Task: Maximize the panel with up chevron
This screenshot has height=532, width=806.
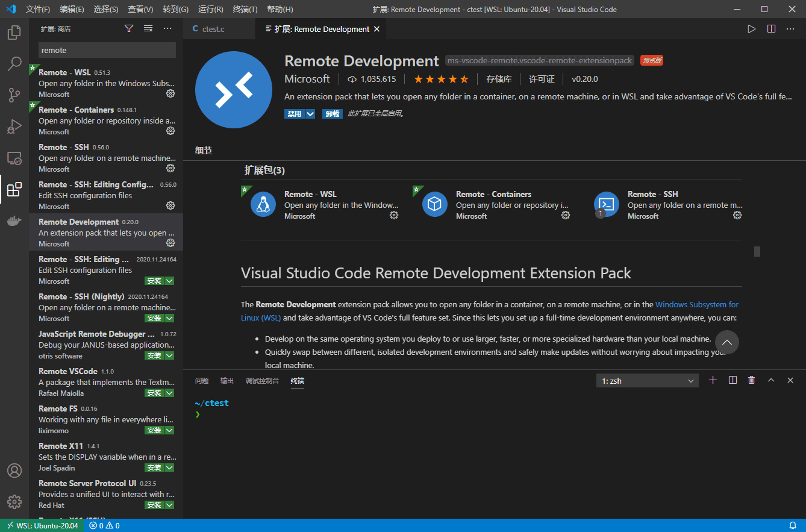Action: (x=771, y=380)
